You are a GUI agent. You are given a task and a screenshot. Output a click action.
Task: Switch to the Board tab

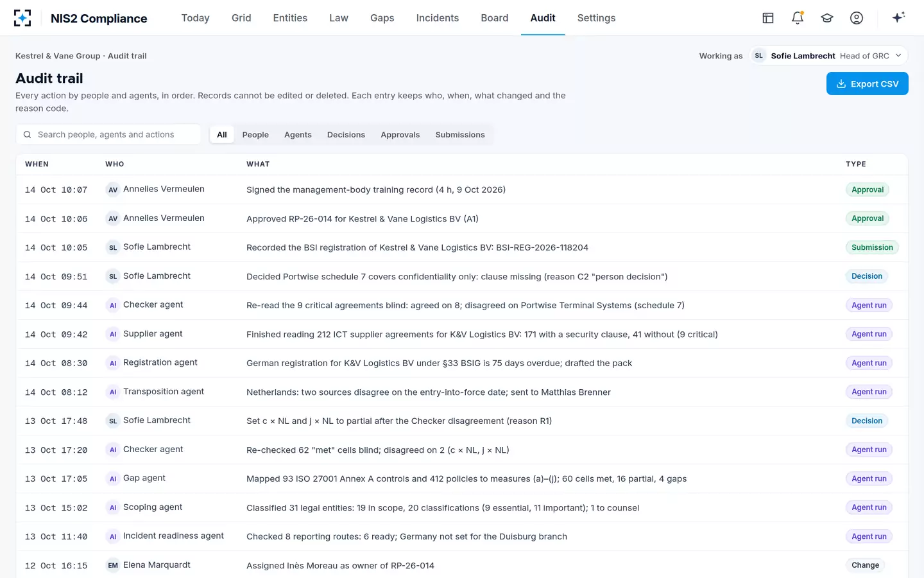pos(495,18)
